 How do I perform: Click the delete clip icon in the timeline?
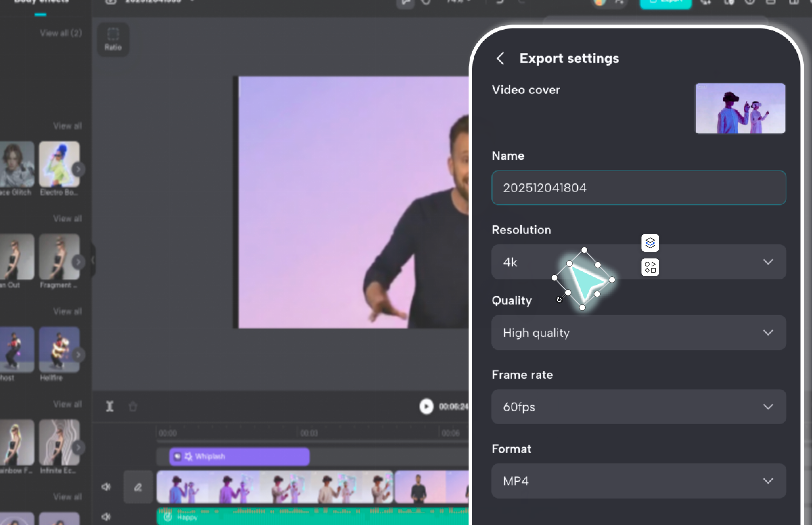pyautogui.click(x=133, y=406)
